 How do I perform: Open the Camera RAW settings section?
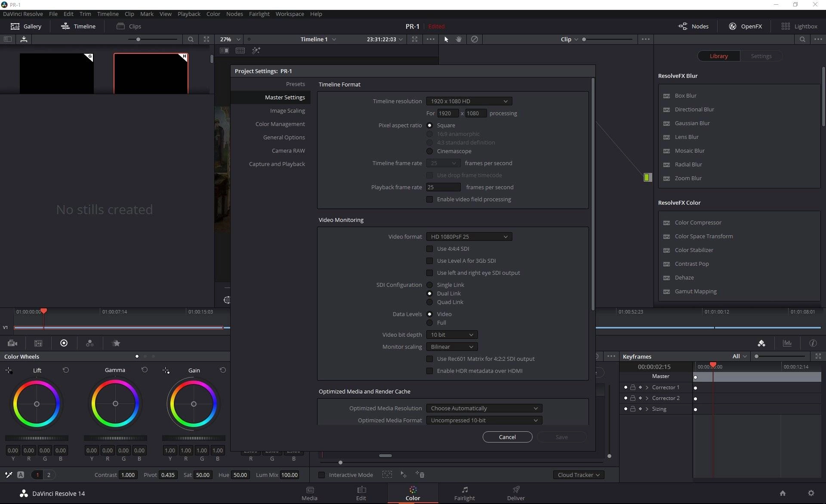[x=288, y=151]
